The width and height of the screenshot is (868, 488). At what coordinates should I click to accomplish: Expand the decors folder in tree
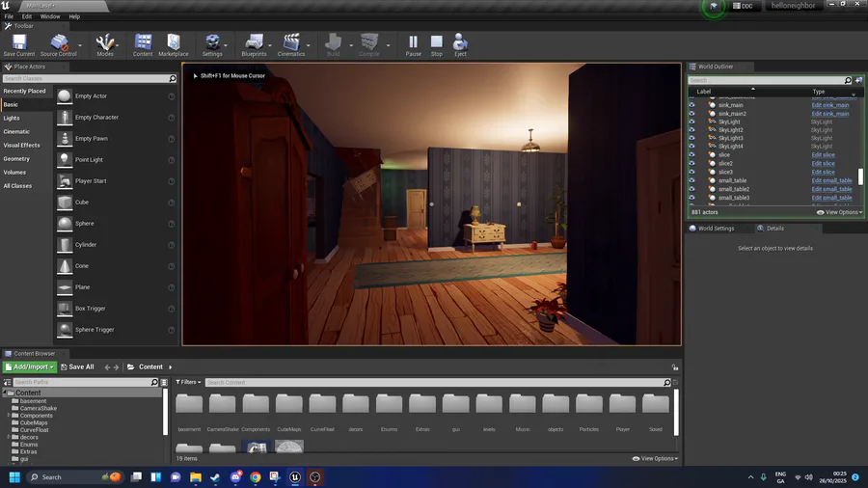point(9,437)
